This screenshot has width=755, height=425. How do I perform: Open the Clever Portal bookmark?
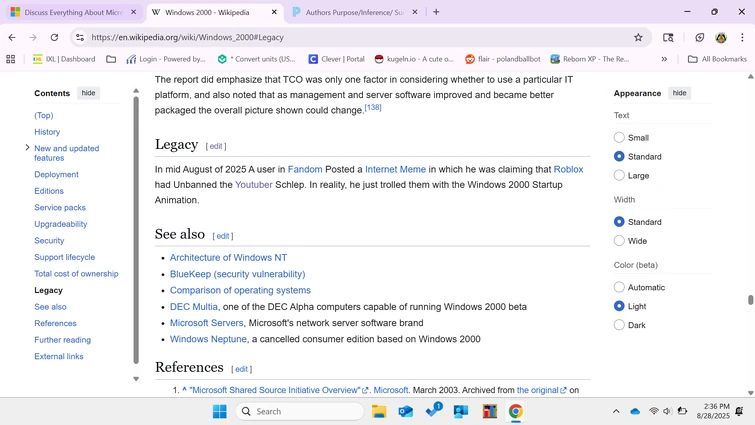[337, 59]
